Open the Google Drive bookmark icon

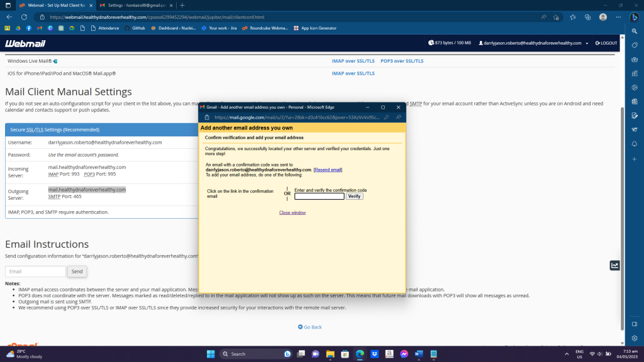(18, 28)
